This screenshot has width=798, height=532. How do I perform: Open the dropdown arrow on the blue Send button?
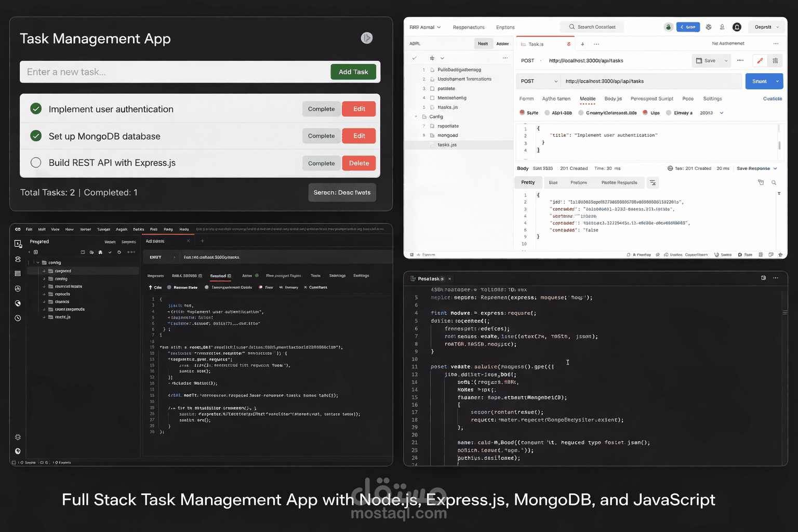tap(778, 82)
